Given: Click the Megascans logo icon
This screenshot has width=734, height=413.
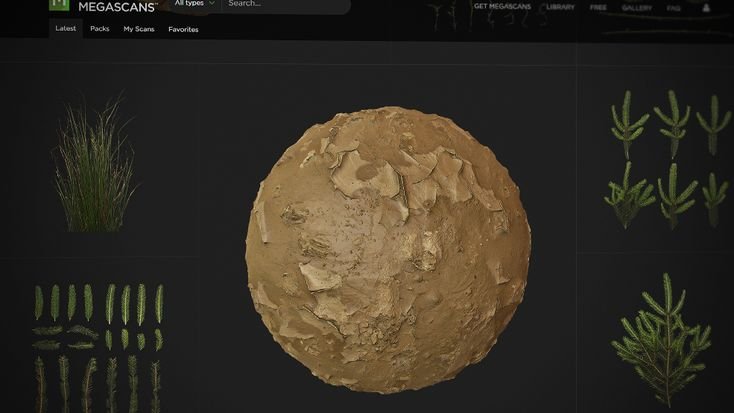Looking at the screenshot, I should (x=58, y=4).
